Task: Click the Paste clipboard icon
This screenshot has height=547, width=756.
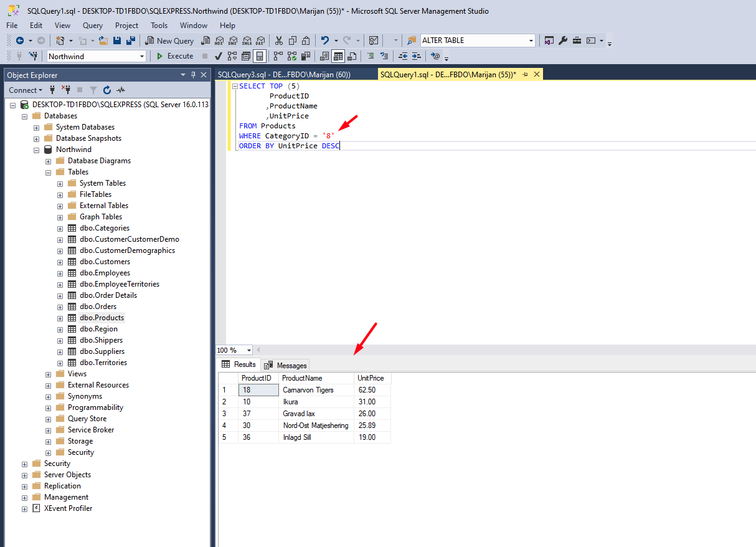Action: [x=306, y=40]
